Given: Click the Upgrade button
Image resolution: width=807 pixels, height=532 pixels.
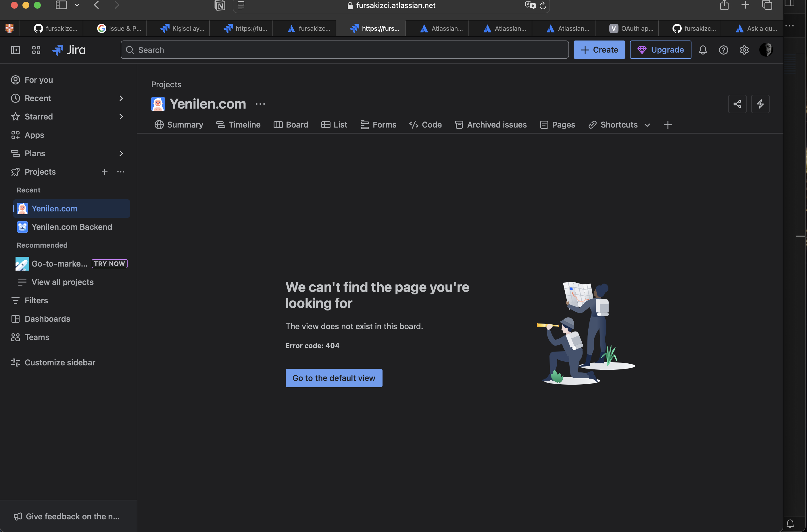Looking at the screenshot, I should [660, 50].
